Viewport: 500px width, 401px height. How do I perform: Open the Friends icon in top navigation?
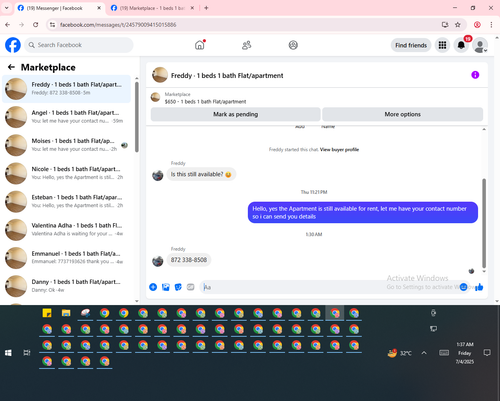[246, 45]
